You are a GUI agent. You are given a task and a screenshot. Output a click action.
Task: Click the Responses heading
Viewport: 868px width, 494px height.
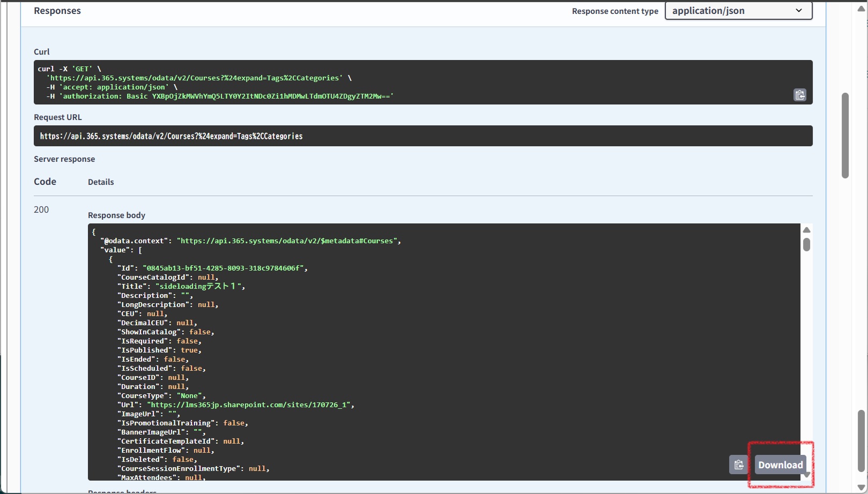(57, 11)
